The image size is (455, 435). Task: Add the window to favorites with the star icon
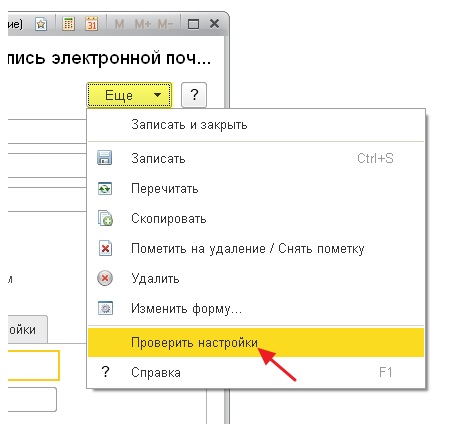(x=41, y=24)
